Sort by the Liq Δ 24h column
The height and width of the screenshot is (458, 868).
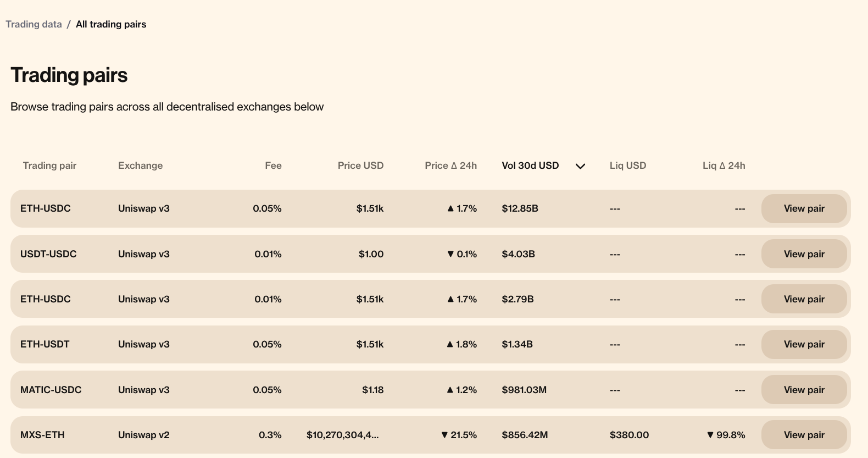(724, 165)
